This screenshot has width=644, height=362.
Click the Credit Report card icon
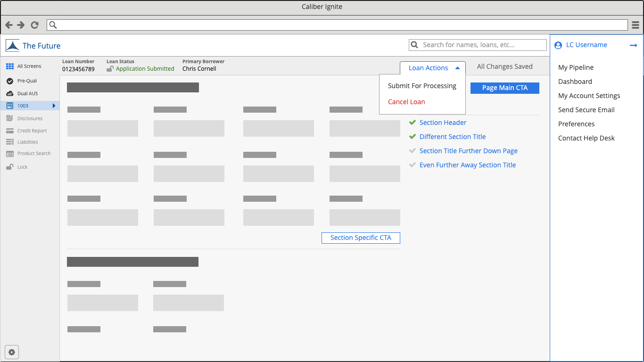coord(9,131)
